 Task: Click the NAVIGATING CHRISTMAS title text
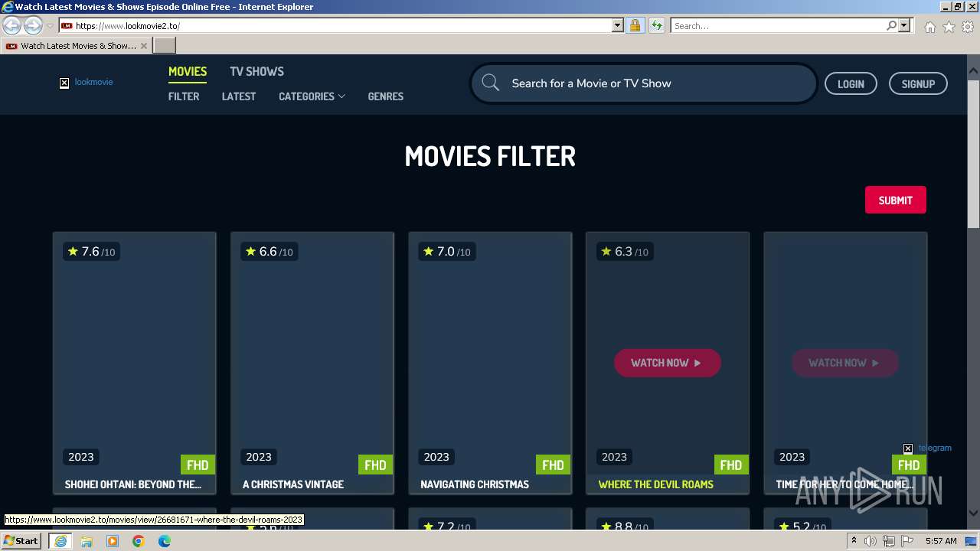475,484
